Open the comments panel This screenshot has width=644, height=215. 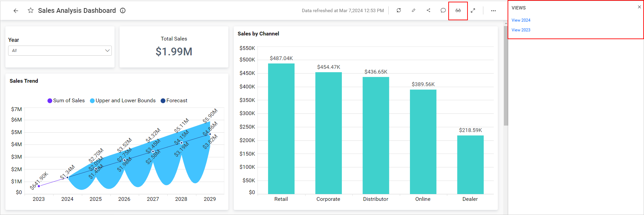pyautogui.click(x=443, y=10)
